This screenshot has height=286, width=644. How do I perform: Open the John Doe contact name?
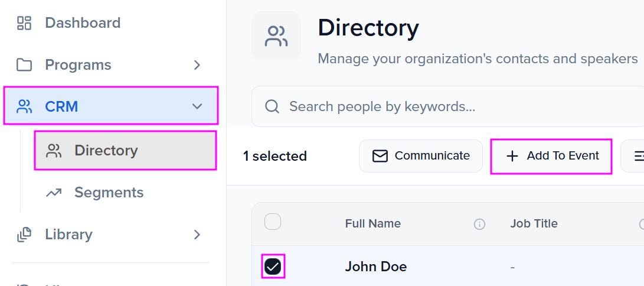(x=376, y=266)
